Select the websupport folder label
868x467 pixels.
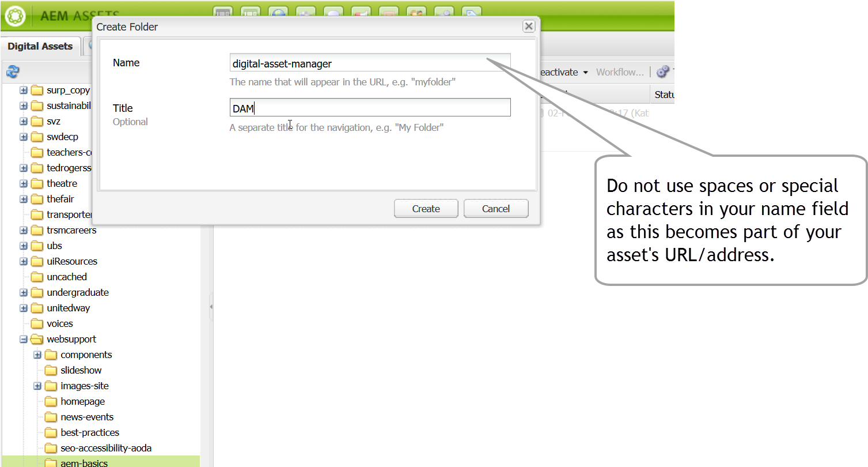click(71, 339)
